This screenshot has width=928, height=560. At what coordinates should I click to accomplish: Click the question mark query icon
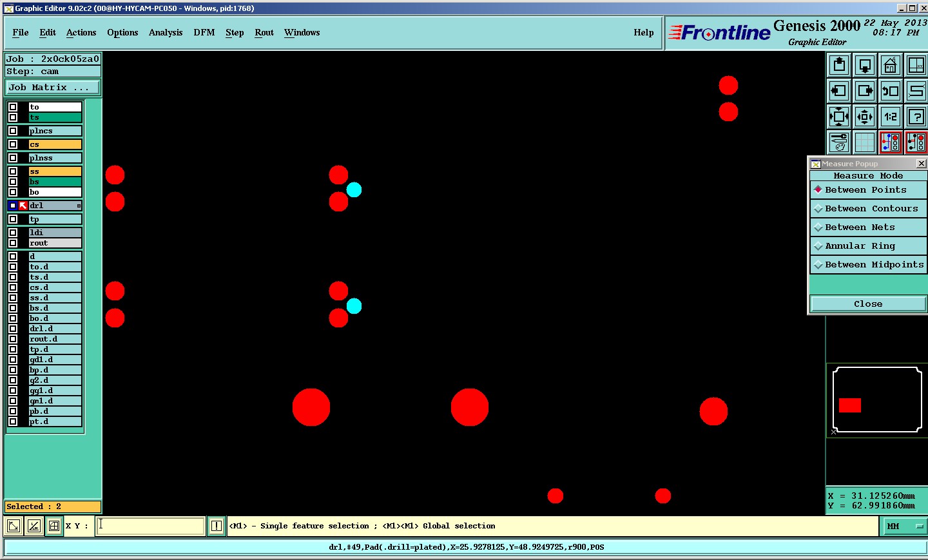point(916,117)
